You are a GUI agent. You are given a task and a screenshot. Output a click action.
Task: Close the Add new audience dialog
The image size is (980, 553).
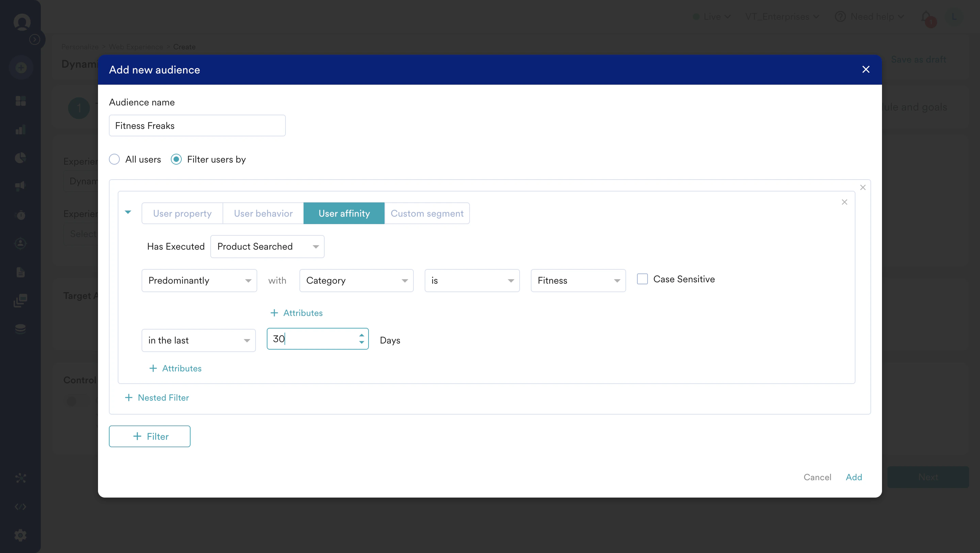865,69
